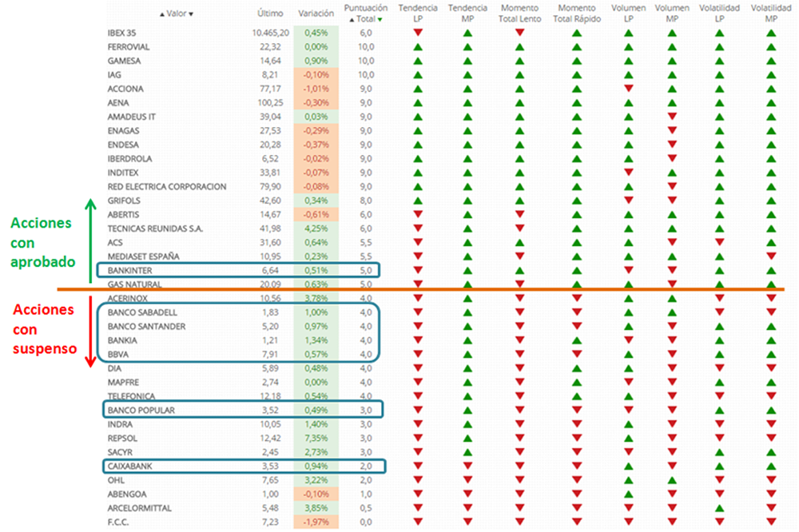The image size is (799, 532).
Task: Click ACCIONA Volumen LP red arrow
Action: point(628,89)
